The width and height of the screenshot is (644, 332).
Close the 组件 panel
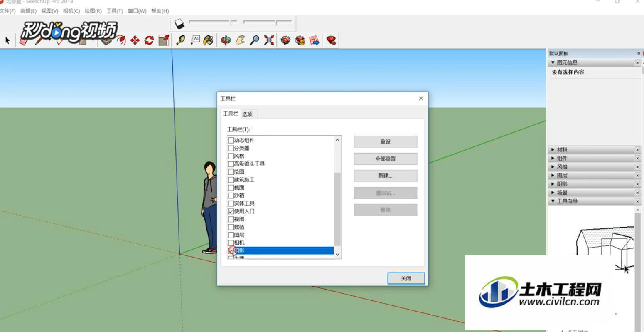pyautogui.click(x=637, y=158)
